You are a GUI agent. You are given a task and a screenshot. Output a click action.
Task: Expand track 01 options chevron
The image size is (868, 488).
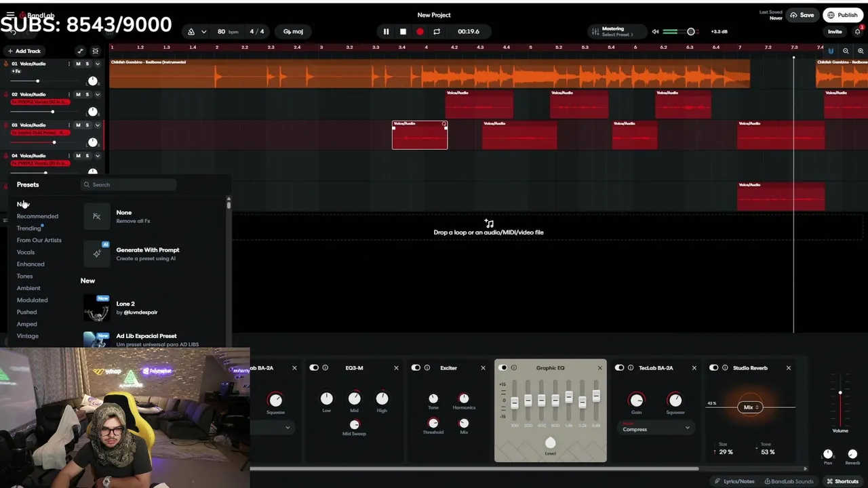[x=97, y=64]
